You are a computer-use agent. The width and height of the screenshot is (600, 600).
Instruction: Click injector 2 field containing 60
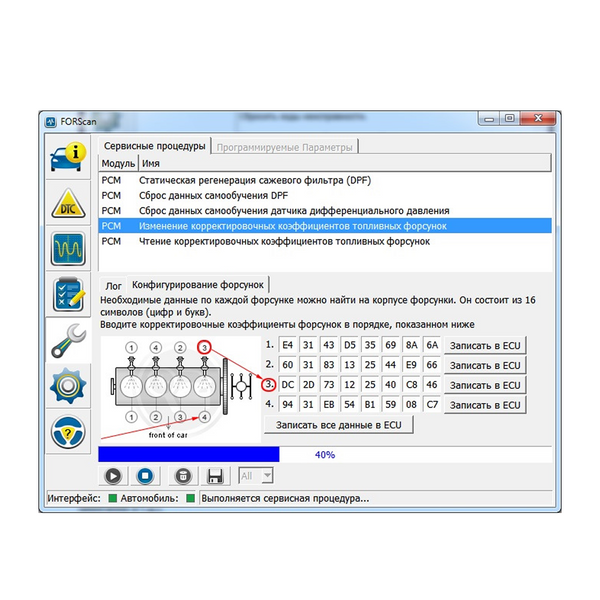(x=288, y=365)
